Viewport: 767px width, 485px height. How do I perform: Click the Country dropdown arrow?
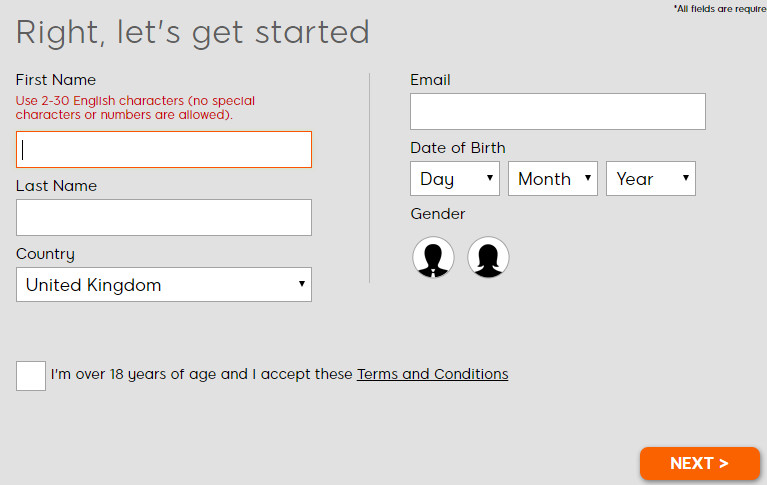pos(302,283)
